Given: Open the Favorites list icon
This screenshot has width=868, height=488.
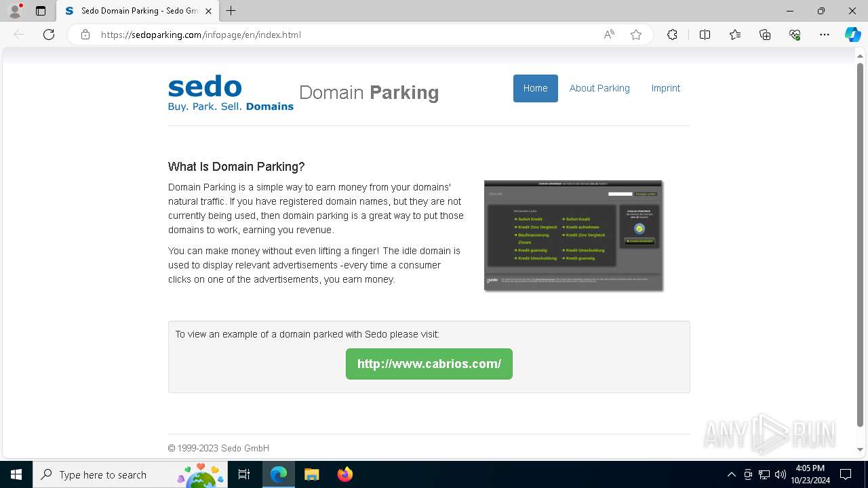Looking at the screenshot, I should coord(735,35).
